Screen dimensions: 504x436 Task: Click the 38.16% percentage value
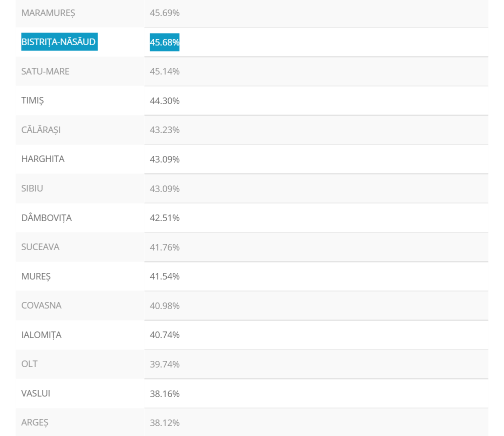[x=165, y=393]
